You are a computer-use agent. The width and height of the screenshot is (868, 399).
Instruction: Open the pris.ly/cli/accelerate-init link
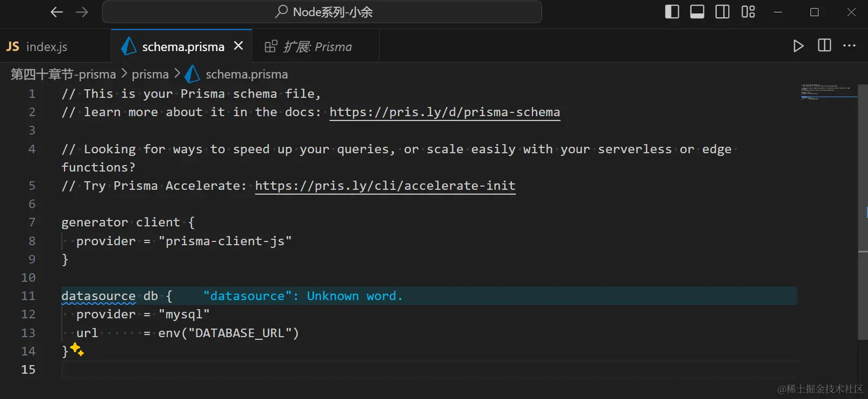coord(385,186)
